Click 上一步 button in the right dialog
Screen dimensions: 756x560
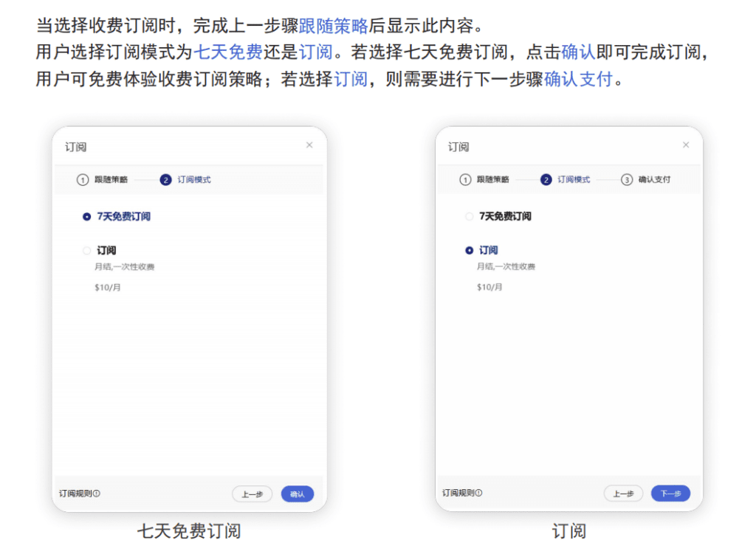coord(623,494)
